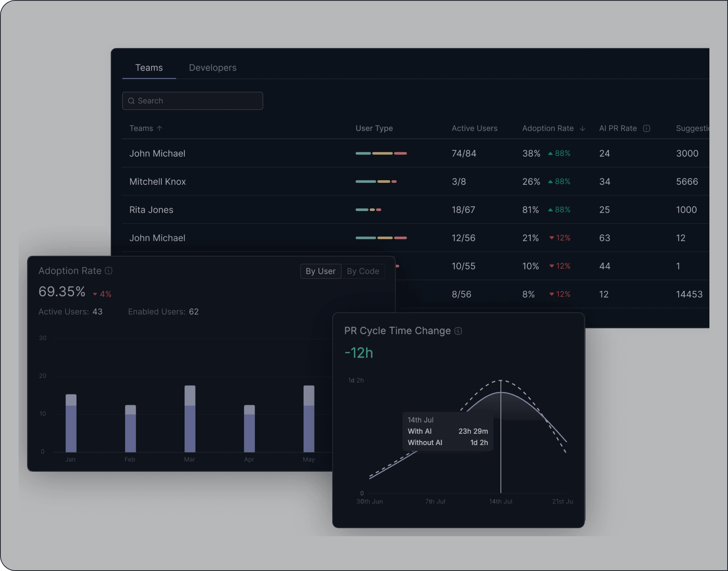Open the Mitchell Knox team row
The width and height of the screenshot is (728, 571).
click(x=157, y=182)
